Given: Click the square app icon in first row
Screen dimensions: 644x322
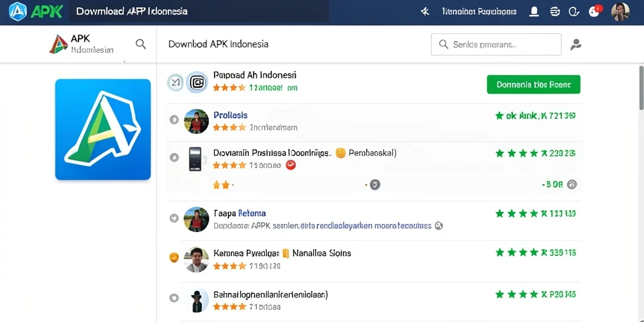Looking at the screenshot, I should (x=197, y=82).
